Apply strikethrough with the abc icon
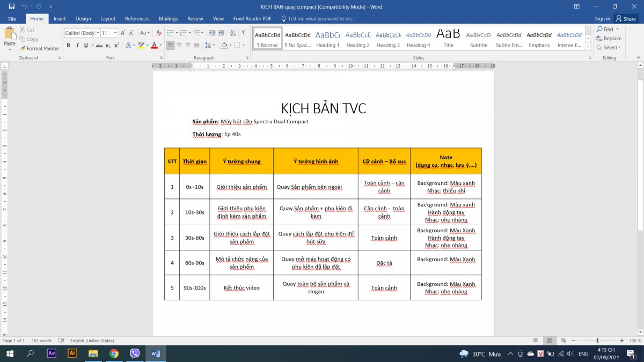This screenshot has width=644, height=362. click(x=98, y=46)
